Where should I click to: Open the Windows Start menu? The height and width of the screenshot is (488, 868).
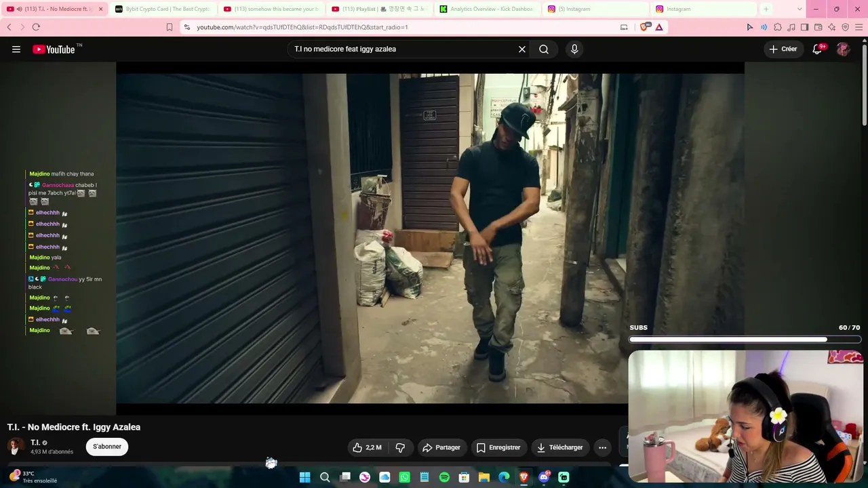(305, 477)
